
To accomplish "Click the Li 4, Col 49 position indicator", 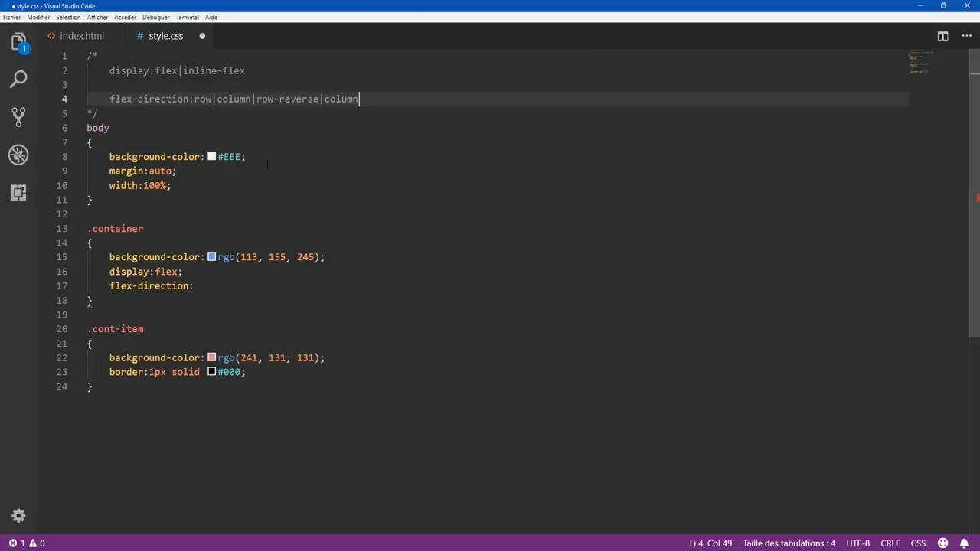I will click(x=710, y=543).
